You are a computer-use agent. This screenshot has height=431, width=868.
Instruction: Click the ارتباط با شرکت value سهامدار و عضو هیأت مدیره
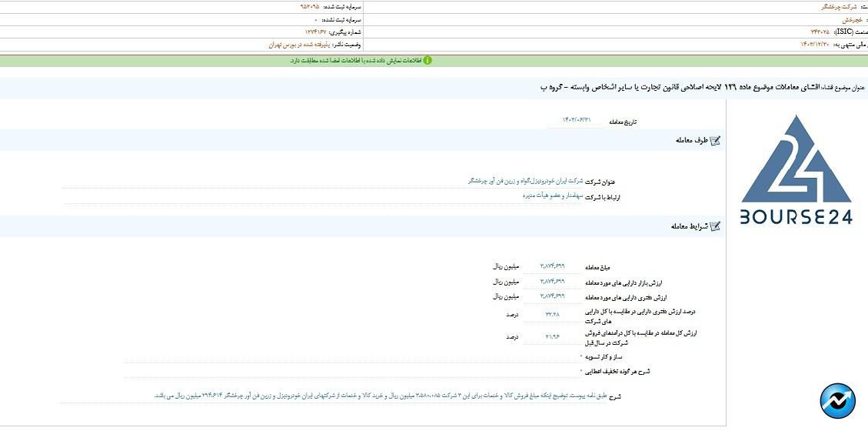point(553,196)
